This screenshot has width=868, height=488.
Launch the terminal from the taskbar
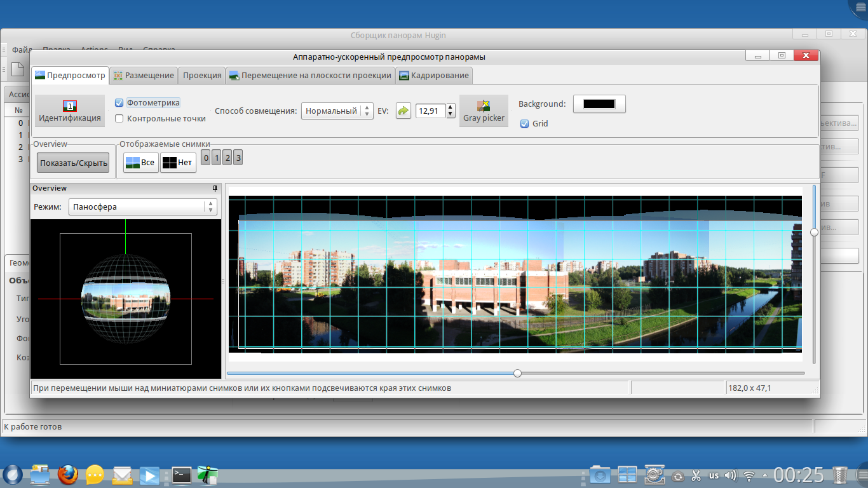(x=182, y=475)
